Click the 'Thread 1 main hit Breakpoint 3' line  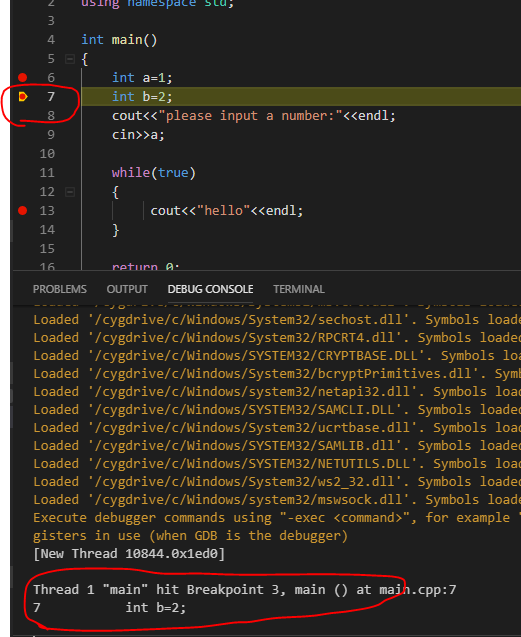(245, 589)
